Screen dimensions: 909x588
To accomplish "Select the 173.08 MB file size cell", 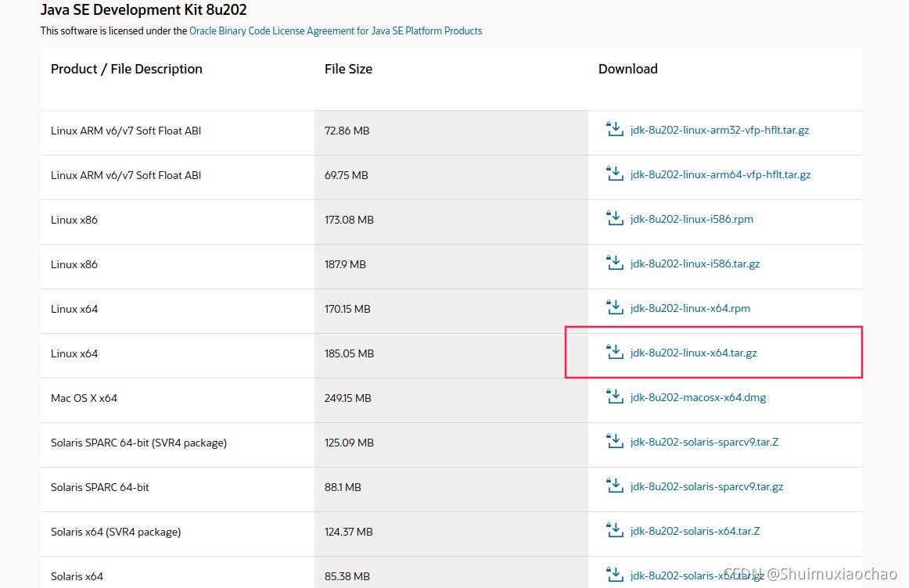I will (451, 222).
